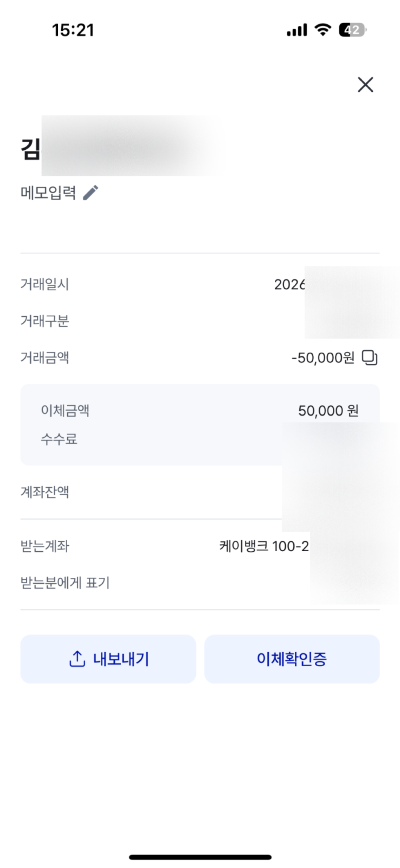Copy the transaction amount with copy icon
This screenshot has height=868, width=400.
370,358
